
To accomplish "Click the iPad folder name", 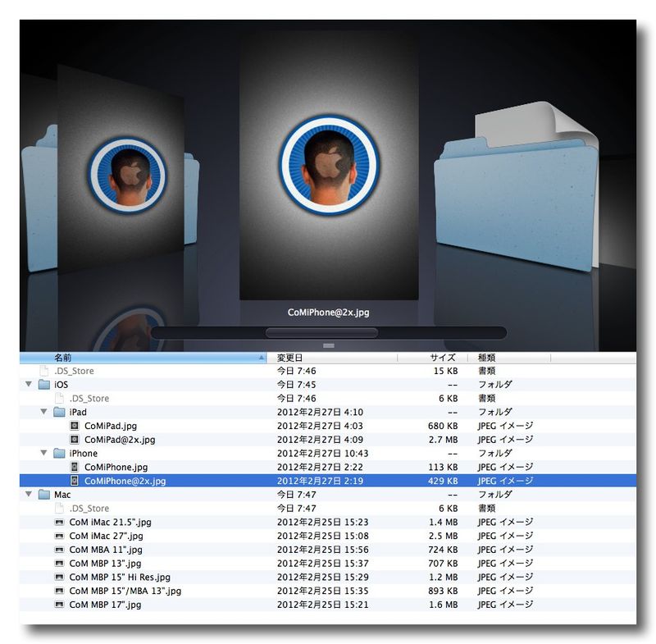I will (x=78, y=412).
